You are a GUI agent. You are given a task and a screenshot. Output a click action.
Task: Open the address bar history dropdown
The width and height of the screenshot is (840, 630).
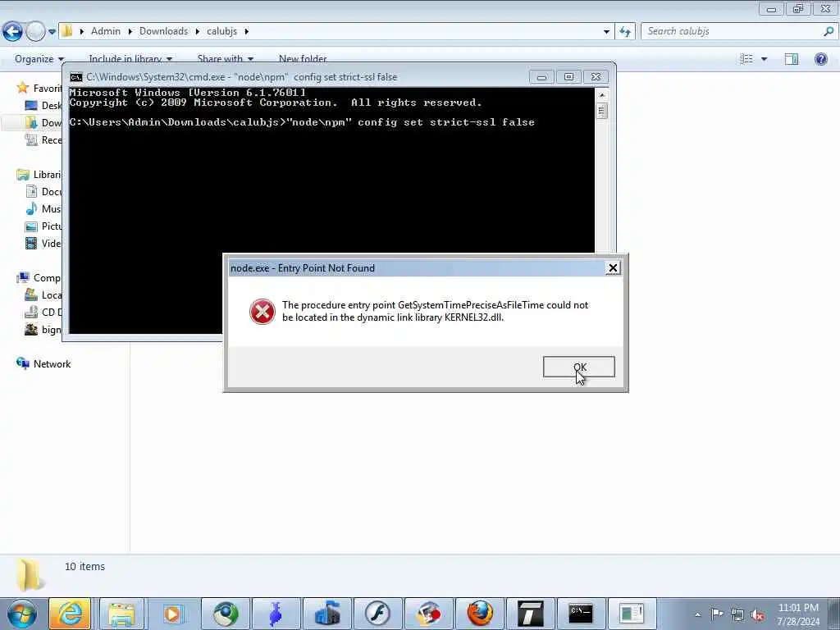606,32
